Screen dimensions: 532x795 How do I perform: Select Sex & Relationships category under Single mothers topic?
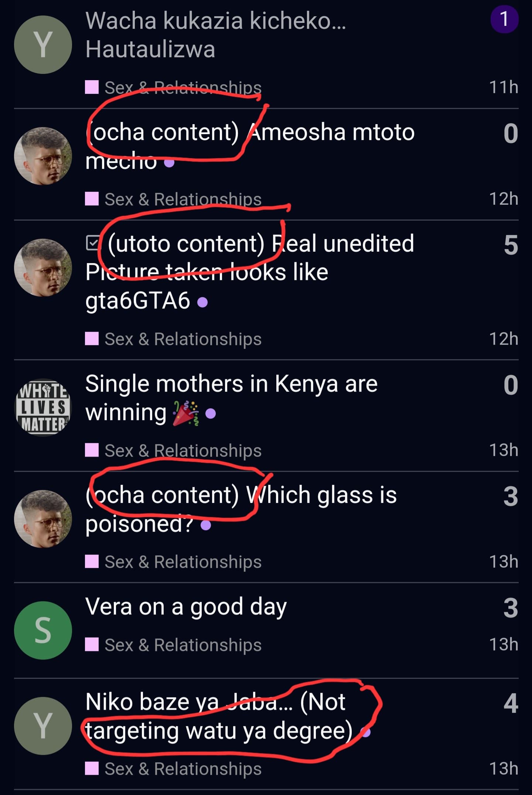click(x=183, y=451)
